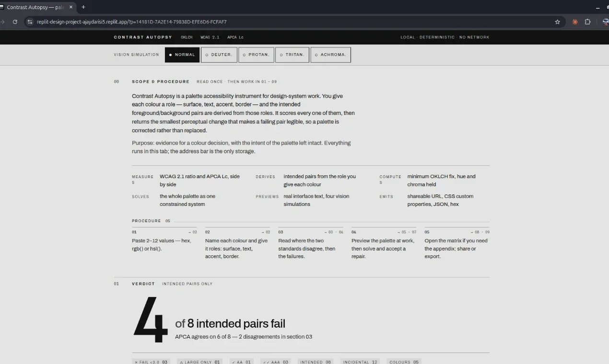Click the INTENDED 08 chip
Viewport: 609px width, 364px height.
click(x=316, y=362)
